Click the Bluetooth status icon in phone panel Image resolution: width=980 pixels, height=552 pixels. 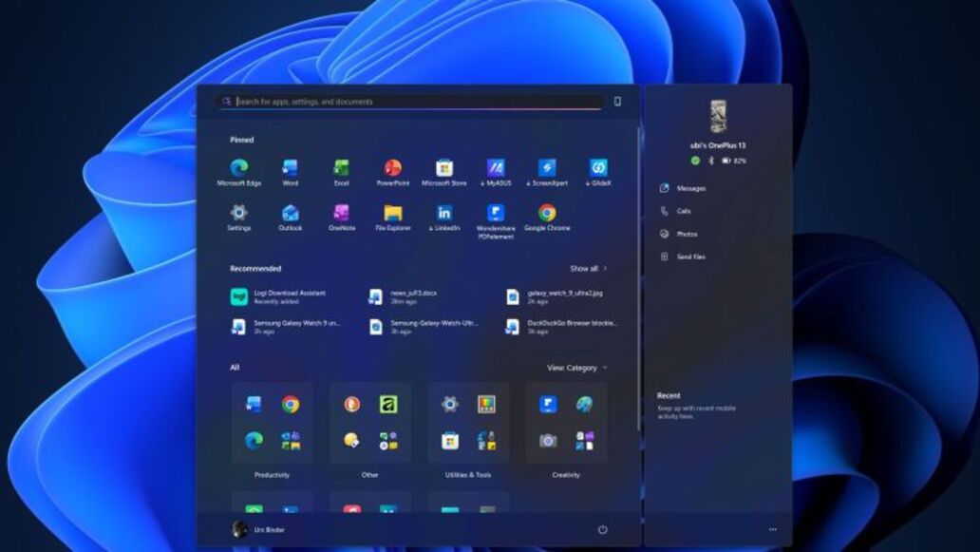pos(710,161)
